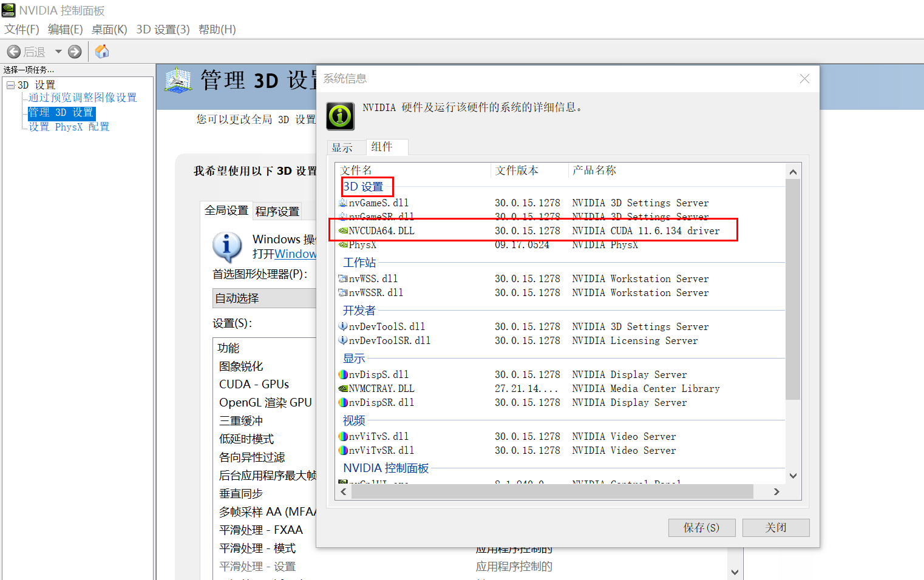This screenshot has width=924, height=580.
Task: Select the 各向异性过滤 feature row
Action: click(252, 457)
